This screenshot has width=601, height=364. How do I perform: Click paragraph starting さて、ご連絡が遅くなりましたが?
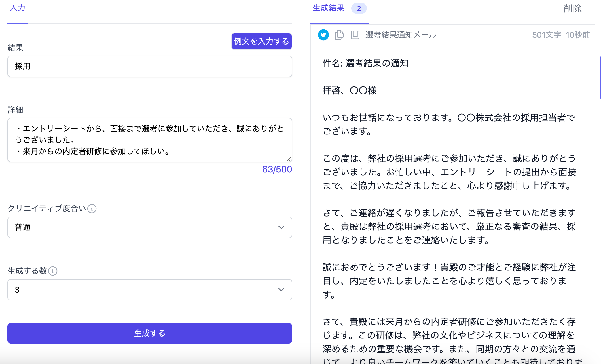coord(449,227)
